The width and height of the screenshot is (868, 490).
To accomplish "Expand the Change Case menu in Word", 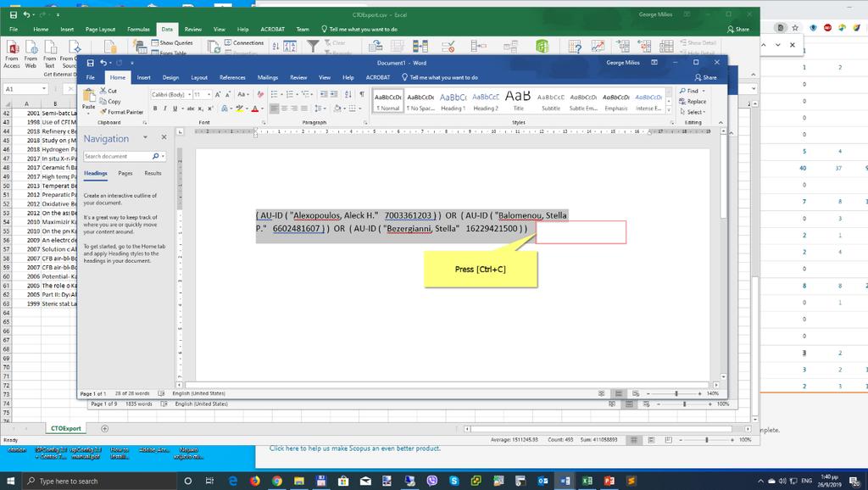I will point(243,95).
